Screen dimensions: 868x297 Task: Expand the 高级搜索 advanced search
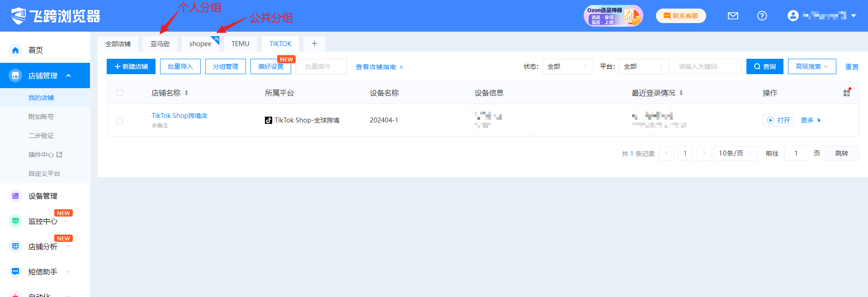811,66
